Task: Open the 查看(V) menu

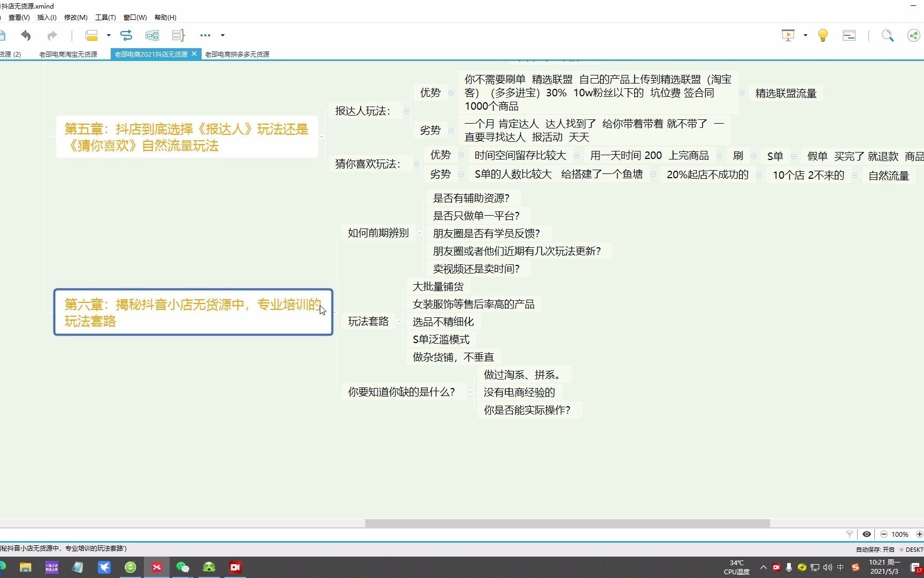Action: [x=19, y=18]
